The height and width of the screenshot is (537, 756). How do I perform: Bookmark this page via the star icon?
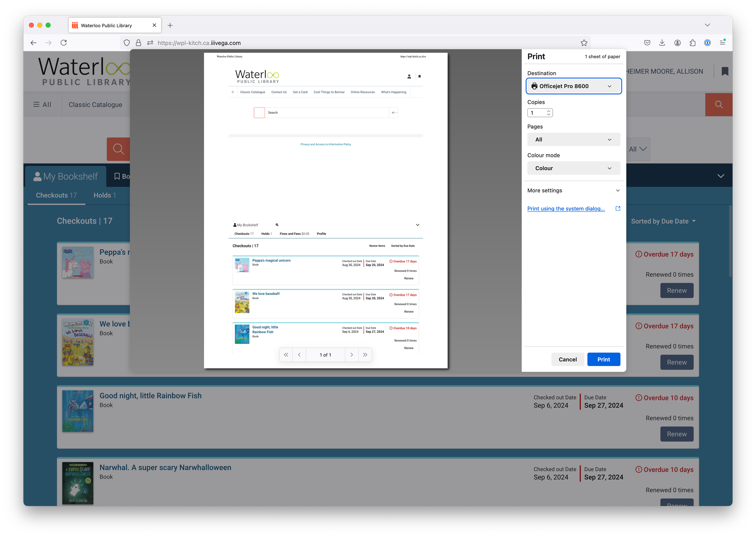(584, 43)
